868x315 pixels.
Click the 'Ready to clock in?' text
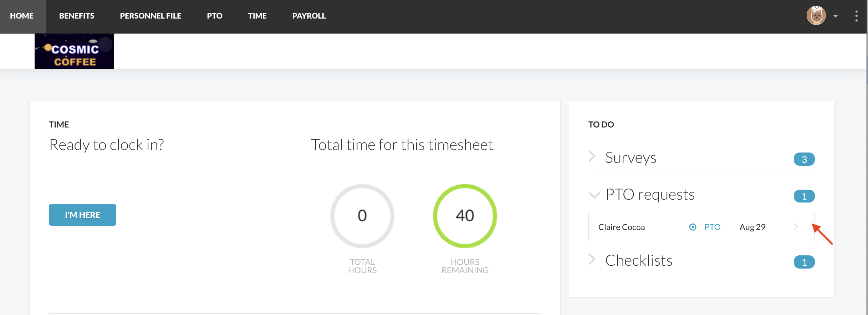point(107,145)
